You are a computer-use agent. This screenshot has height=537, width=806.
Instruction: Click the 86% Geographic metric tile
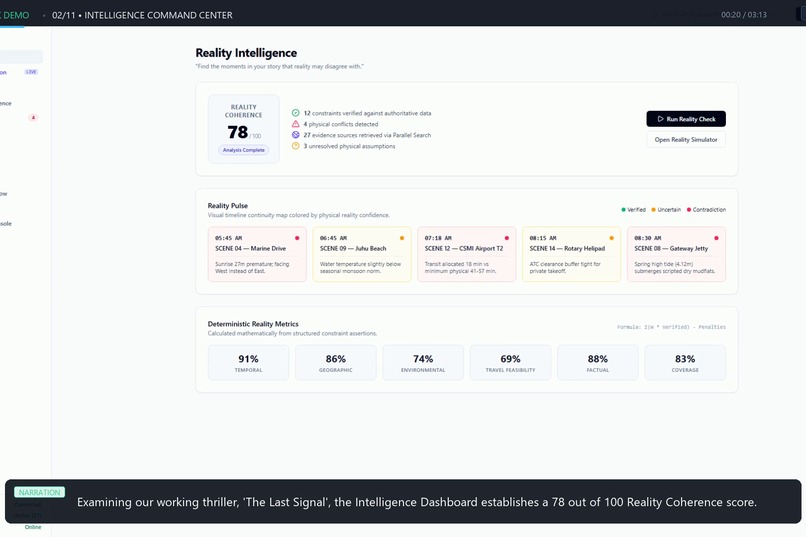point(336,363)
